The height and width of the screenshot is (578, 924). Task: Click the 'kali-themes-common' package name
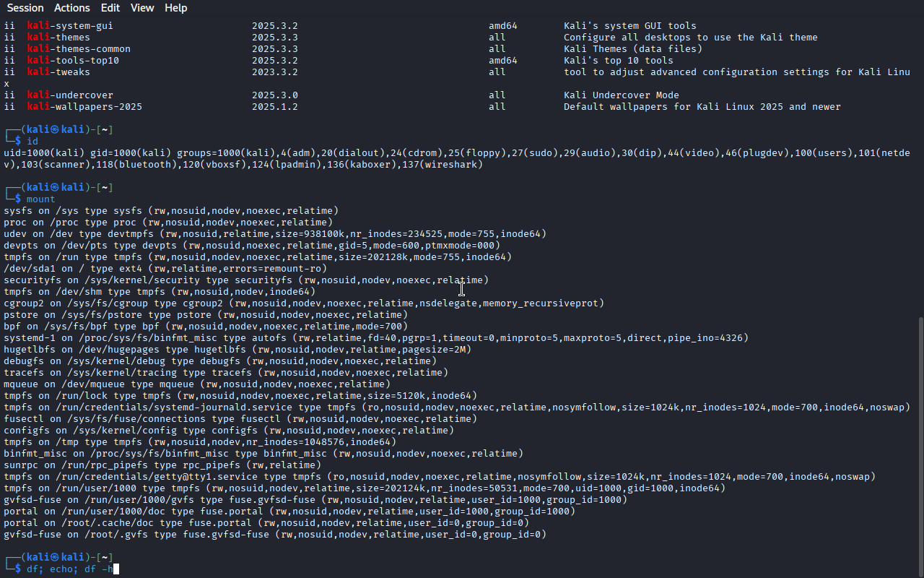79,49
